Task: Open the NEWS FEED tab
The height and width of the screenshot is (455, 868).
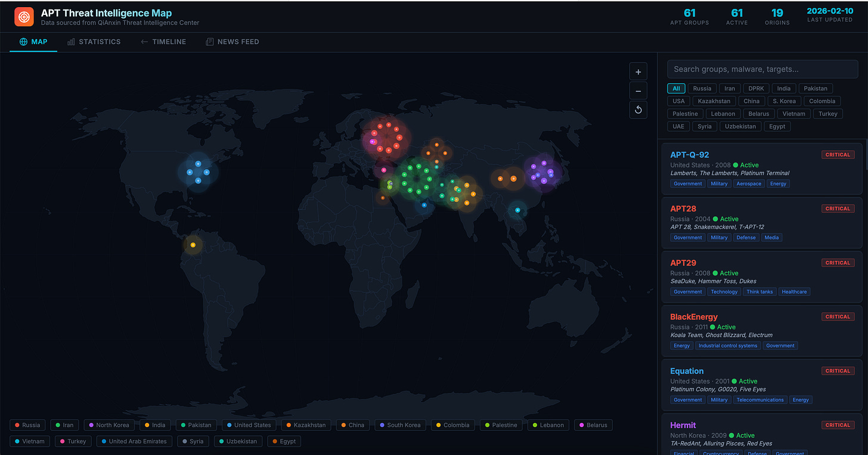Action: 232,42
